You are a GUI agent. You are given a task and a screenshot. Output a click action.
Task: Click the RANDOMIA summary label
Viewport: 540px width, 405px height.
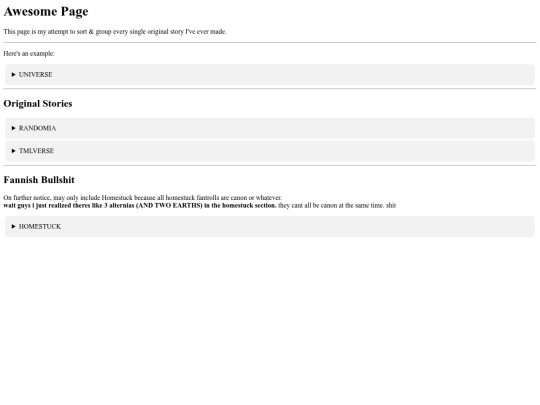pyautogui.click(x=37, y=128)
